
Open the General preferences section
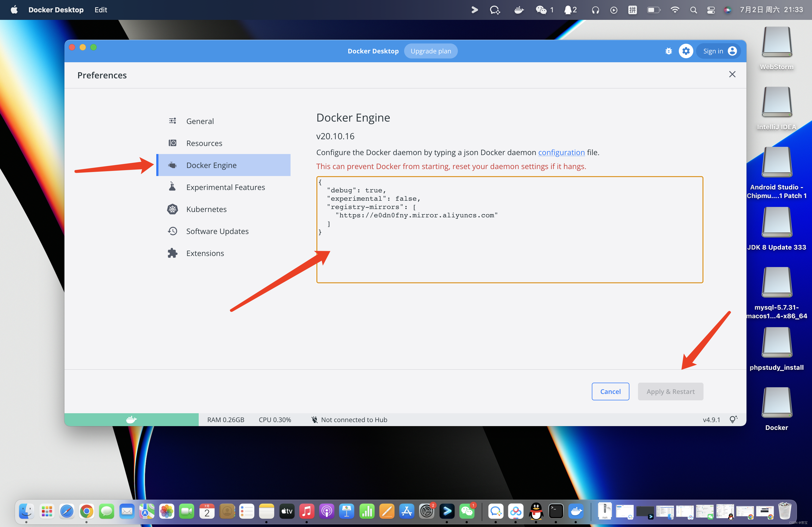pyautogui.click(x=223, y=121)
